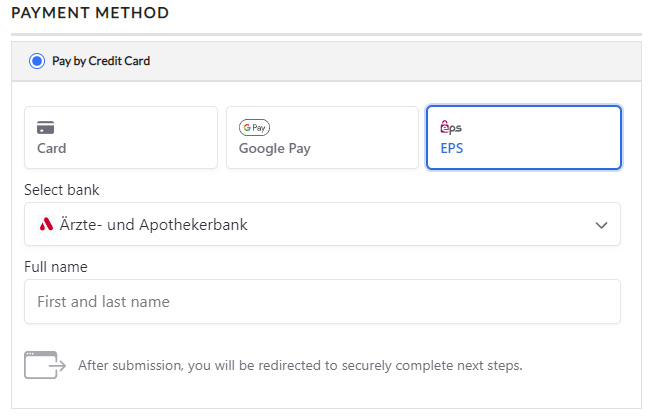
Task: Click the blue "EPS" text label
Action: 452,149
